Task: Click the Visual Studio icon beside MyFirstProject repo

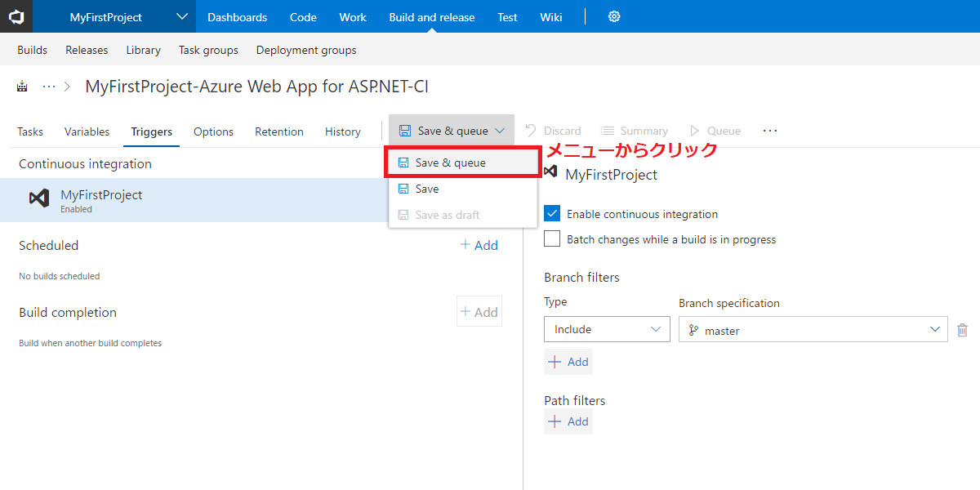Action: (x=39, y=198)
